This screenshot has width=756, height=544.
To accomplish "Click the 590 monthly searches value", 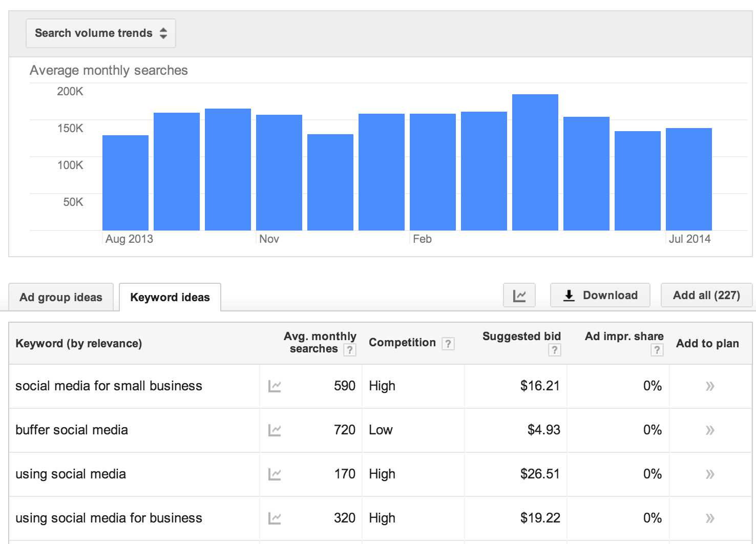I will click(x=344, y=386).
